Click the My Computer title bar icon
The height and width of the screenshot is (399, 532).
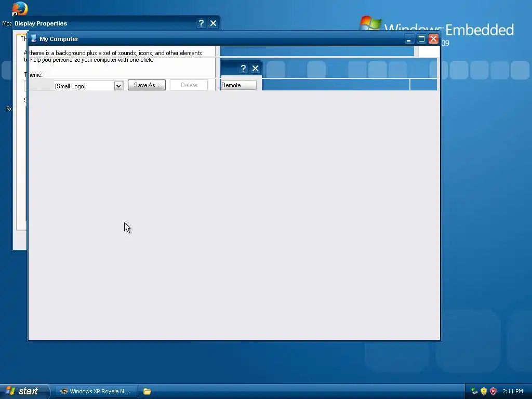34,38
